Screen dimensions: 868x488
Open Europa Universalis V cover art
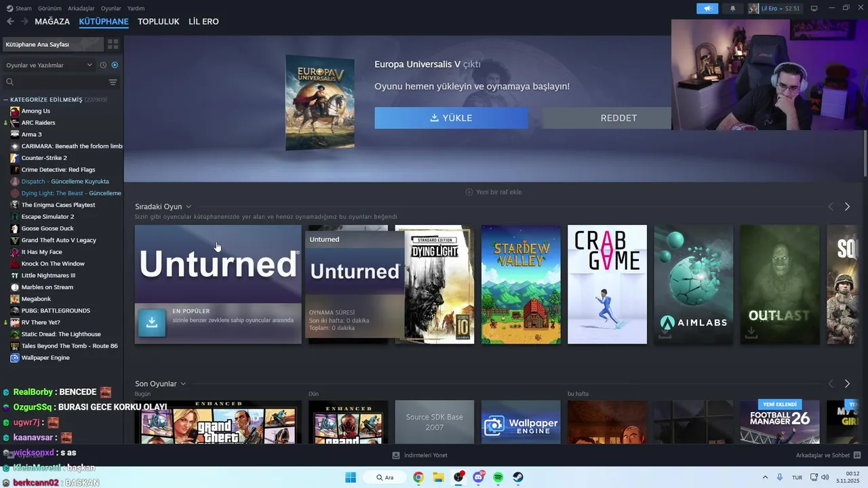point(320,102)
